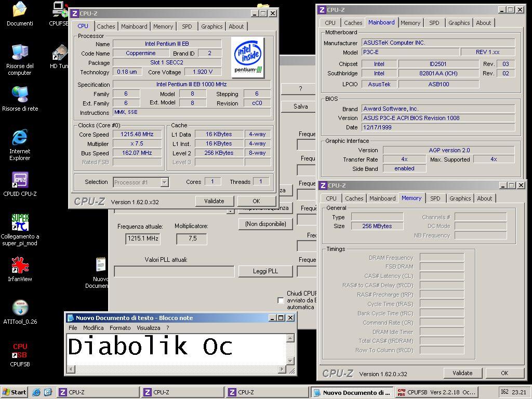Click the ? button in CPUFSB
Image resolution: width=532 pixels, height=399 pixels.
pyautogui.click(x=299, y=89)
